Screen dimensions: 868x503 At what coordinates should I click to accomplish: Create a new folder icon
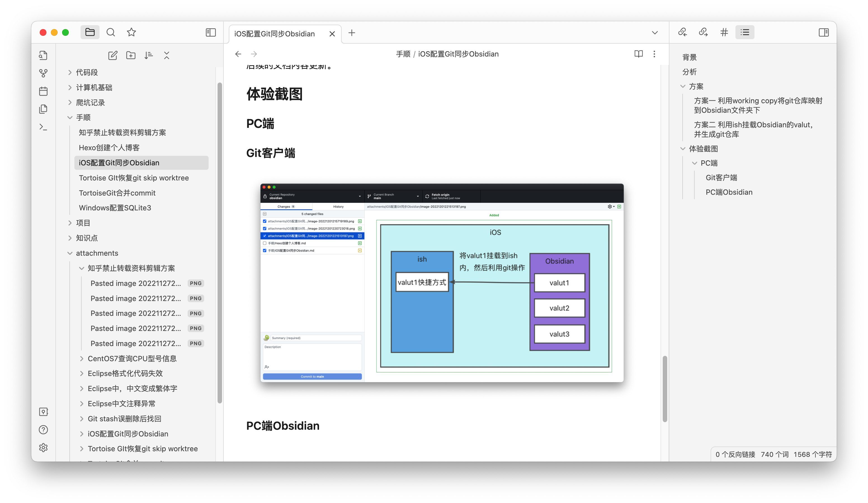pyautogui.click(x=131, y=55)
